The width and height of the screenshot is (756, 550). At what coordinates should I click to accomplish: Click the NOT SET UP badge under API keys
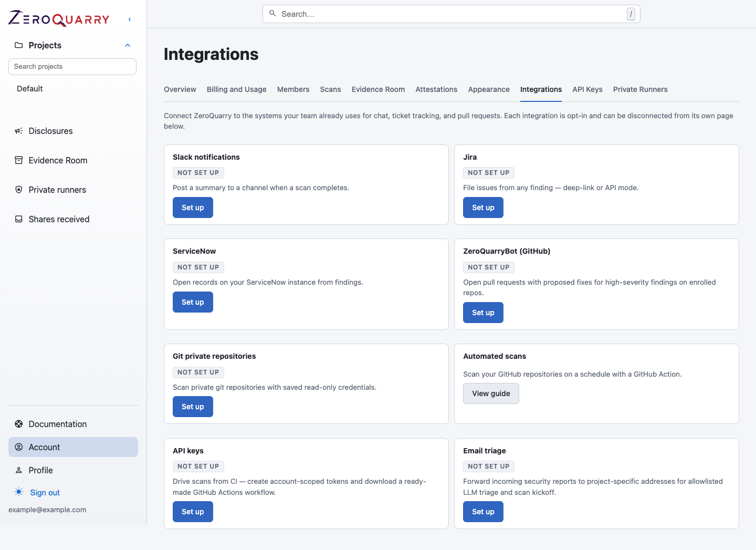tap(198, 466)
